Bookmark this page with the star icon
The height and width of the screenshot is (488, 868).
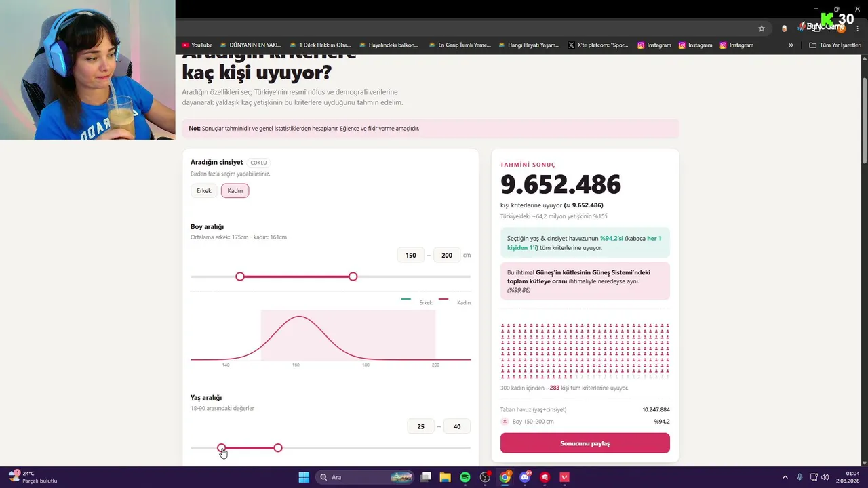point(762,28)
